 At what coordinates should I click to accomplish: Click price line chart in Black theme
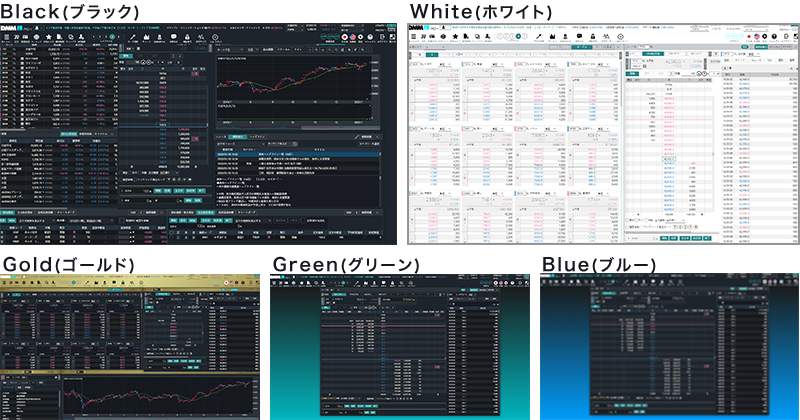click(x=292, y=77)
